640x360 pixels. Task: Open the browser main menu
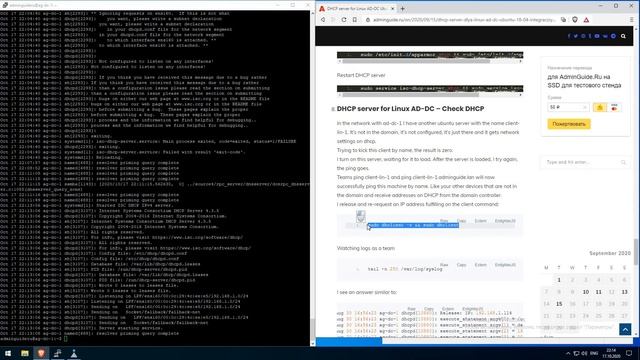coord(632,20)
